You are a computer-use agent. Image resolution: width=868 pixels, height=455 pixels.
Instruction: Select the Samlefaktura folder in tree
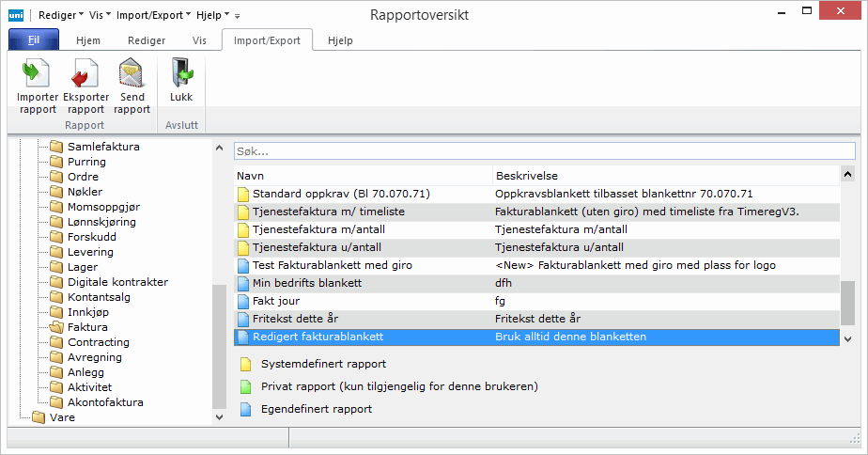(x=103, y=147)
